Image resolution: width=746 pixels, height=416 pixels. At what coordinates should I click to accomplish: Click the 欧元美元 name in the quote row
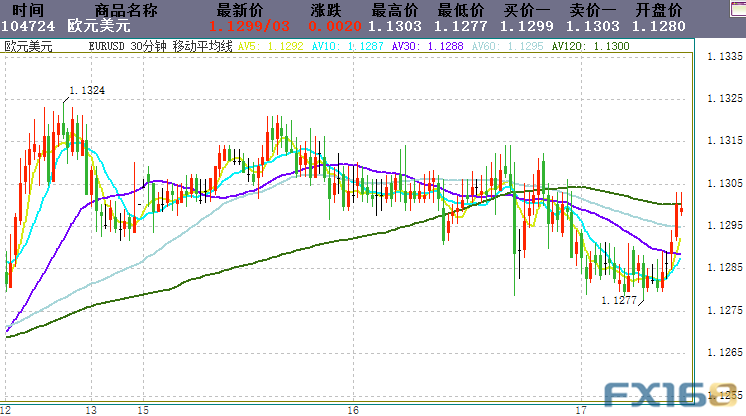click(98, 26)
